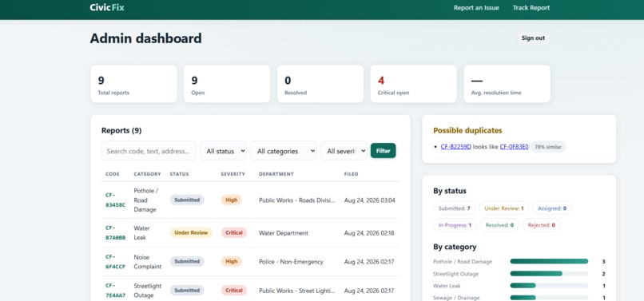This screenshot has height=301, width=644.
Task: Click the Sewage / Drainage category label
Action: point(456,298)
